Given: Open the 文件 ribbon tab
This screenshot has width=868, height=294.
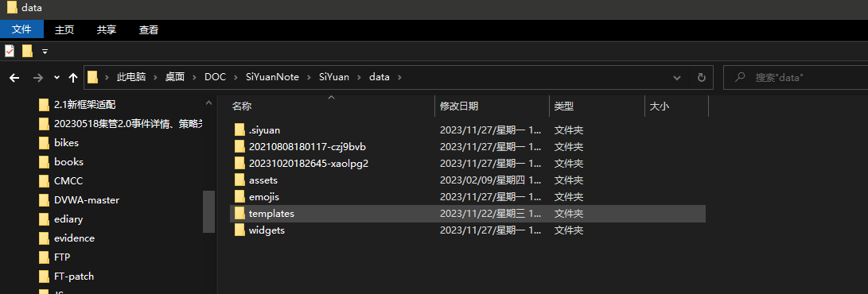Looking at the screenshot, I should pyautogui.click(x=21, y=29).
